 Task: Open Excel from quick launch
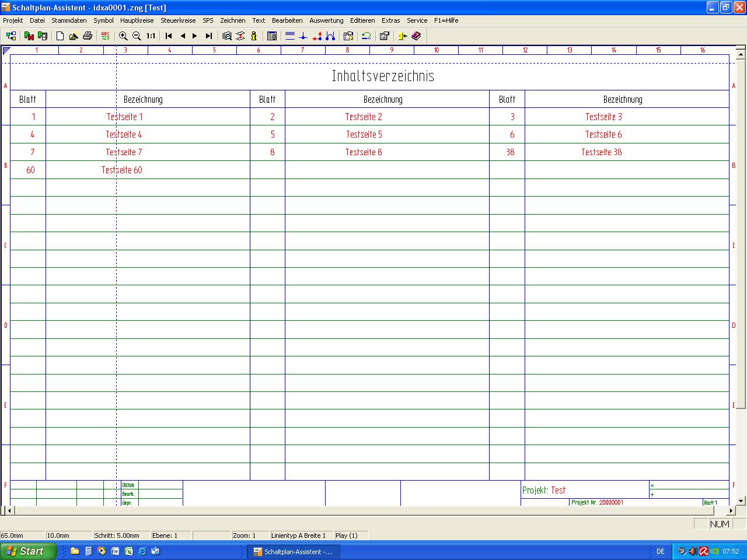click(x=128, y=551)
